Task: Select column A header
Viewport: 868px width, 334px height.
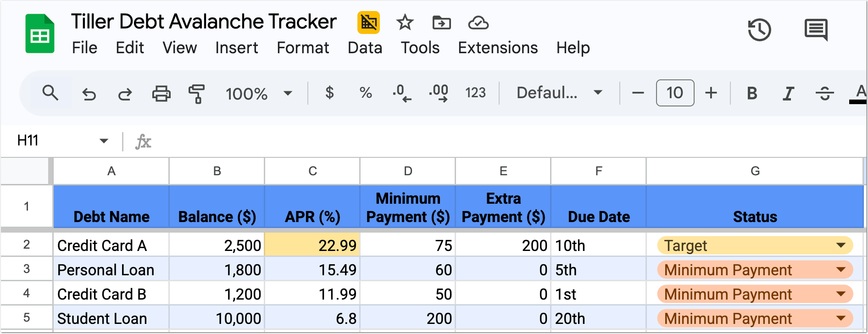Action: pos(111,171)
